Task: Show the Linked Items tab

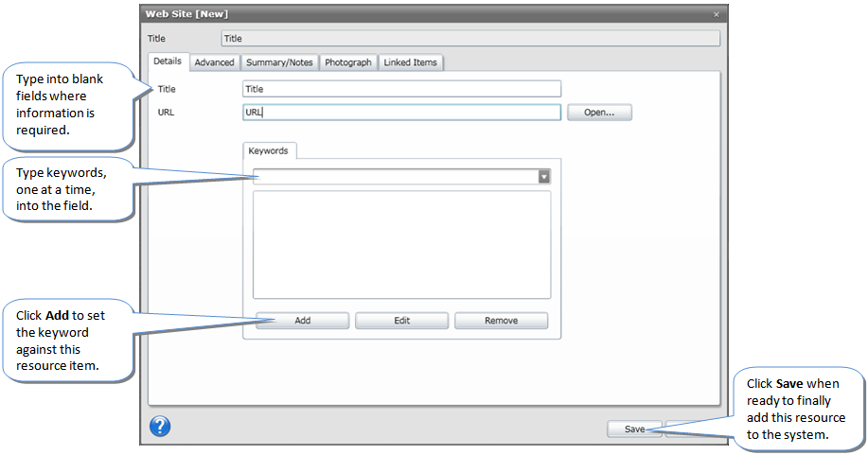Action: (410, 62)
